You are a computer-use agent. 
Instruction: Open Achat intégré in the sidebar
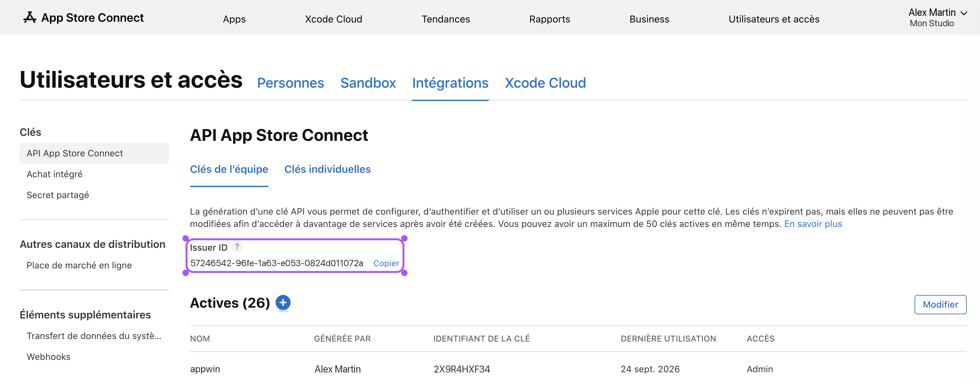(54, 174)
